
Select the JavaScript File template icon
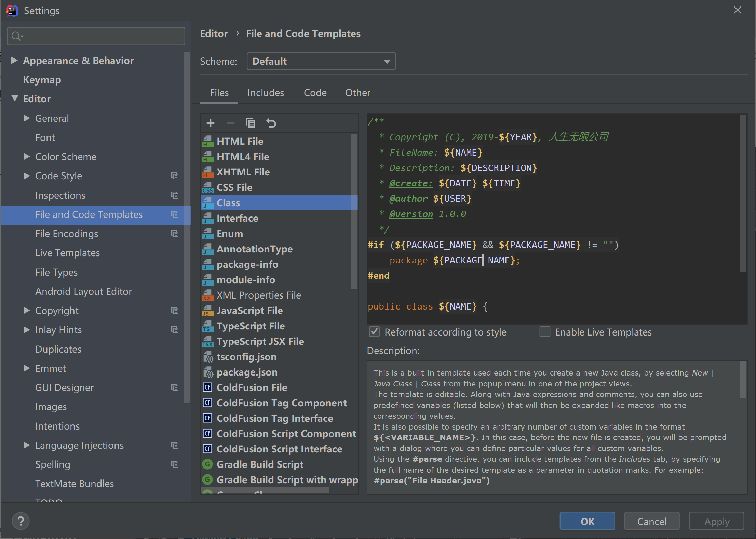[x=207, y=311]
